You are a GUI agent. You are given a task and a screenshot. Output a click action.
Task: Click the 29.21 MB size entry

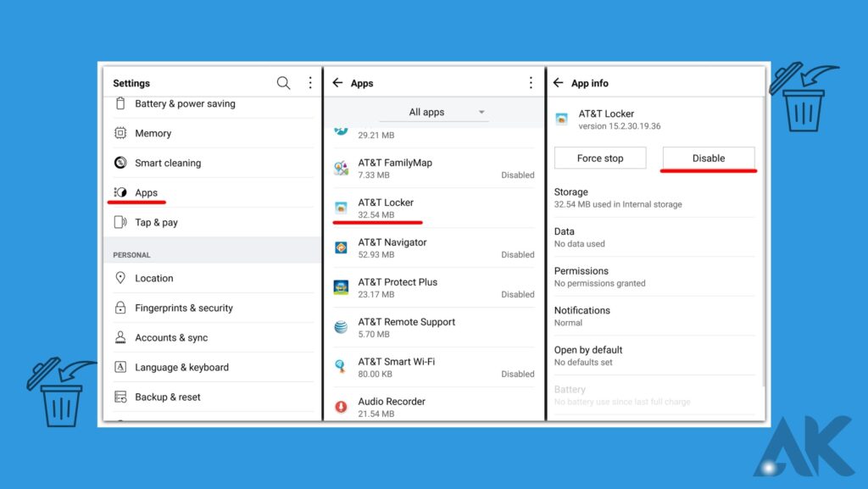click(x=376, y=135)
